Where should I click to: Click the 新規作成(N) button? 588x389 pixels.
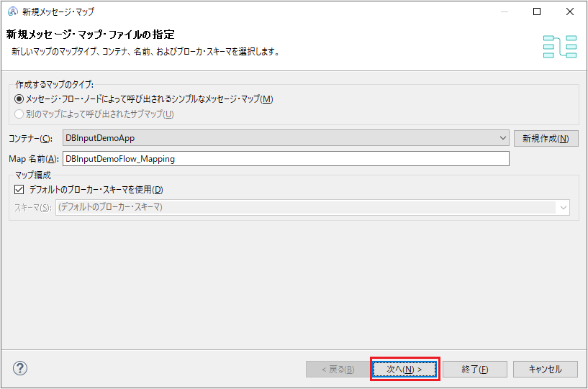point(546,138)
